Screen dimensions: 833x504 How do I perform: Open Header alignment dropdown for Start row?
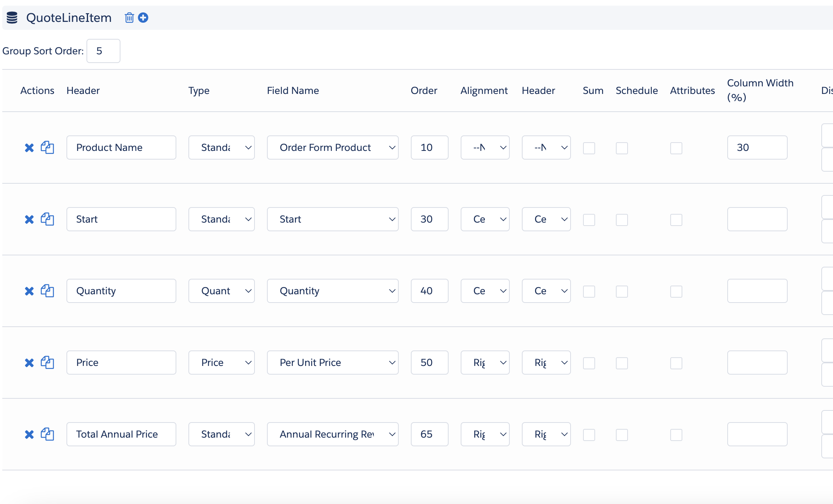point(546,219)
